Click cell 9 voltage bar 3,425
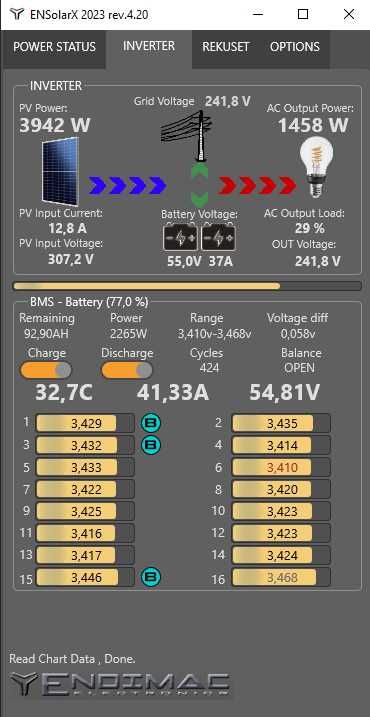Image resolution: width=370 pixels, height=717 pixels. (85, 511)
